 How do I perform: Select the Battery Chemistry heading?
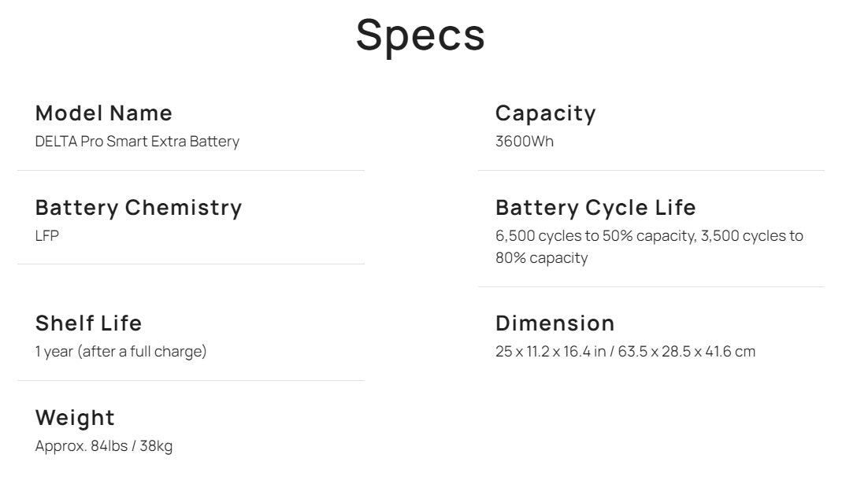[139, 208]
